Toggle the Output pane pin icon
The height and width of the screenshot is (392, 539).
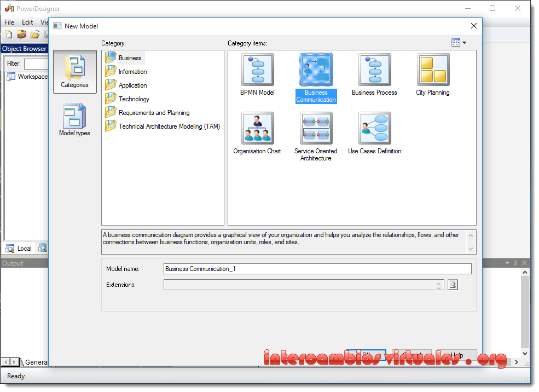pos(515,263)
